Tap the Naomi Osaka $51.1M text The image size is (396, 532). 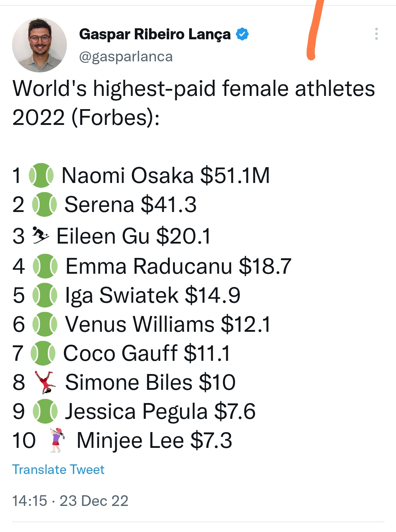click(165, 175)
